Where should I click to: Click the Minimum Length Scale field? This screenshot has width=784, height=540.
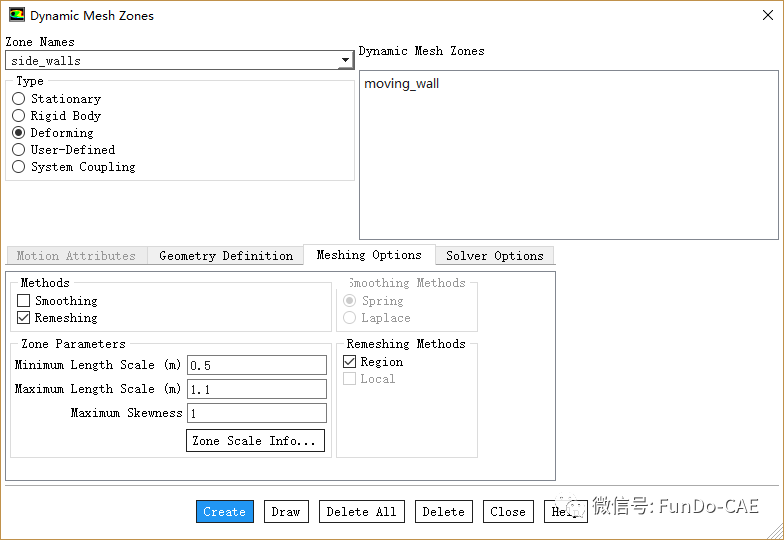(x=257, y=365)
